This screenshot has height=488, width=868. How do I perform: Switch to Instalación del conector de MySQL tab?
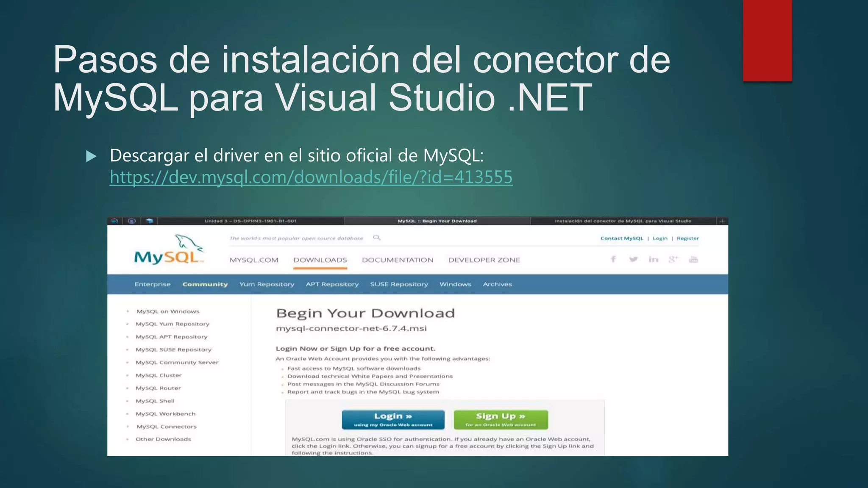[x=623, y=221]
